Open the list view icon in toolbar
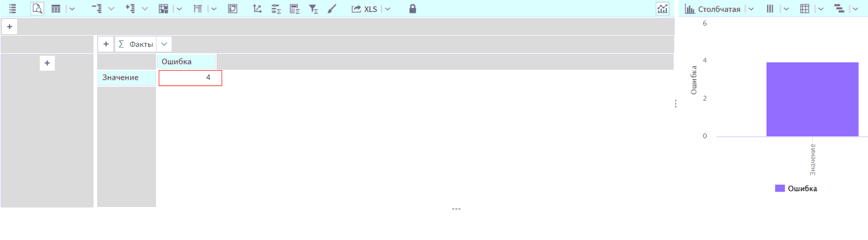Image resolution: width=868 pixels, height=240 pixels. coord(12,9)
